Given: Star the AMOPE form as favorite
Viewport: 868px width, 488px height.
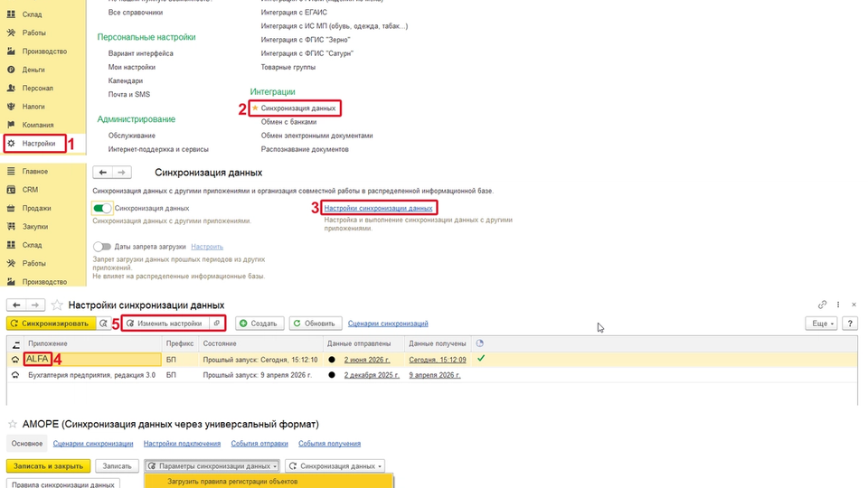Looking at the screenshot, I should (x=12, y=425).
